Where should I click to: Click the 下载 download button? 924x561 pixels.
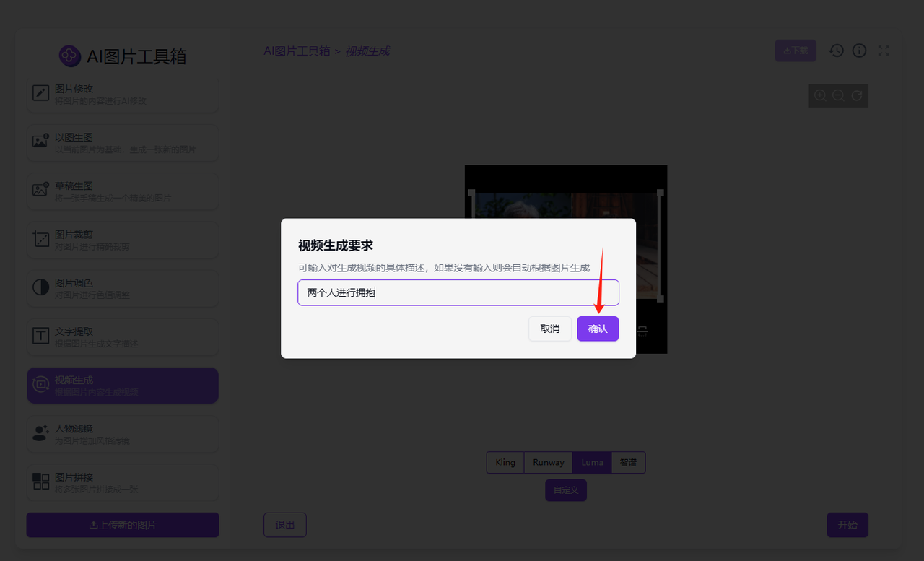pyautogui.click(x=796, y=51)
